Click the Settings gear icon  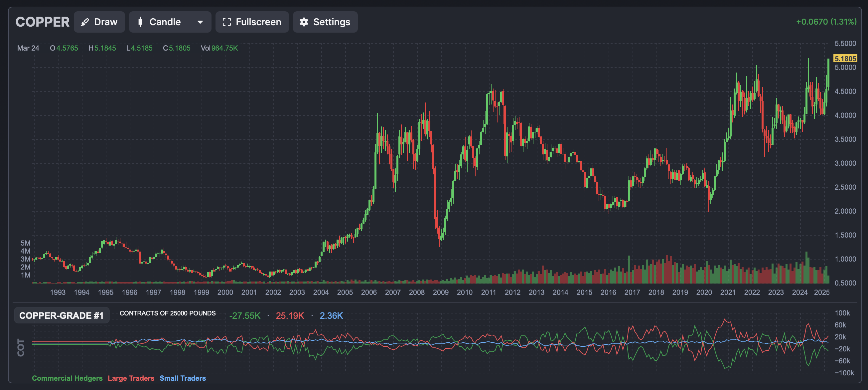click(304, 22)
